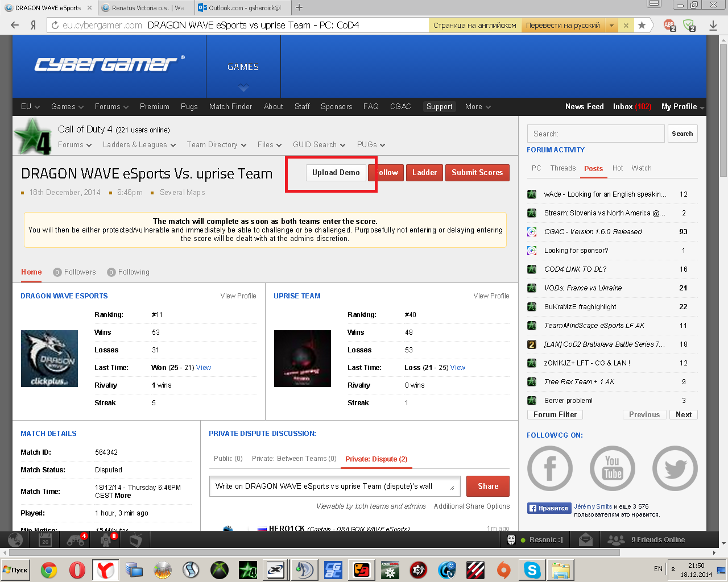
Task: Expand the More nav dropdown
Action: (478, 106)
